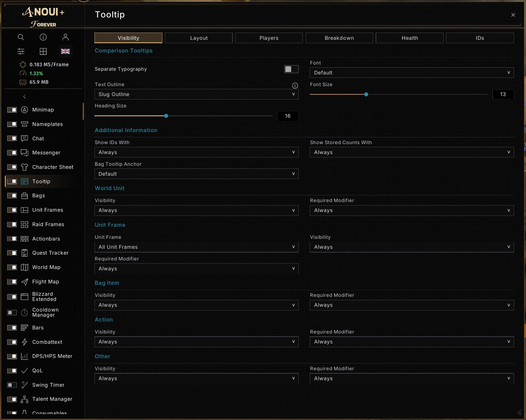
Task: Select the UK flag language icon
Action: click(x=65, y=51)
